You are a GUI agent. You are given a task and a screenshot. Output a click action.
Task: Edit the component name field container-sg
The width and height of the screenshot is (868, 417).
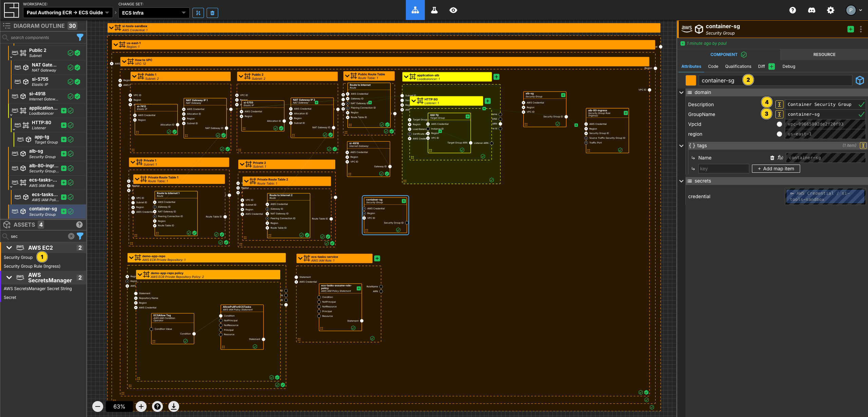(775, 80)
